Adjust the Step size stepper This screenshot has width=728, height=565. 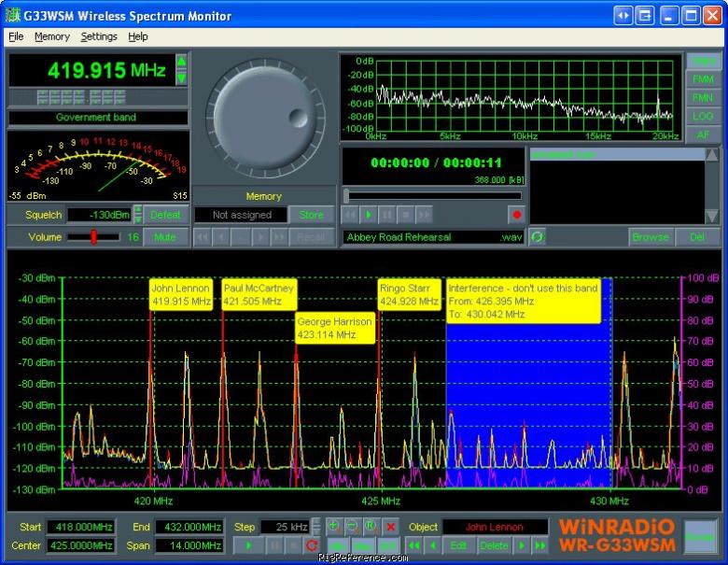point(315,527)
